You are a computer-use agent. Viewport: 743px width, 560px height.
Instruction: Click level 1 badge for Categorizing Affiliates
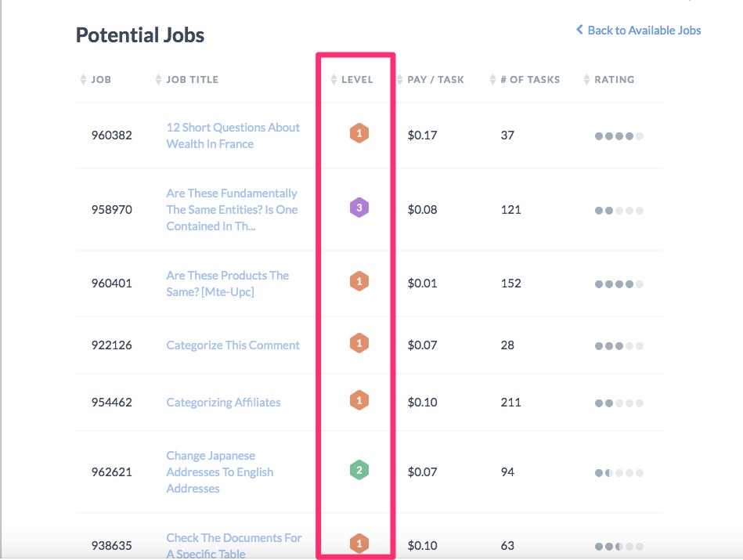coord(359,400)
